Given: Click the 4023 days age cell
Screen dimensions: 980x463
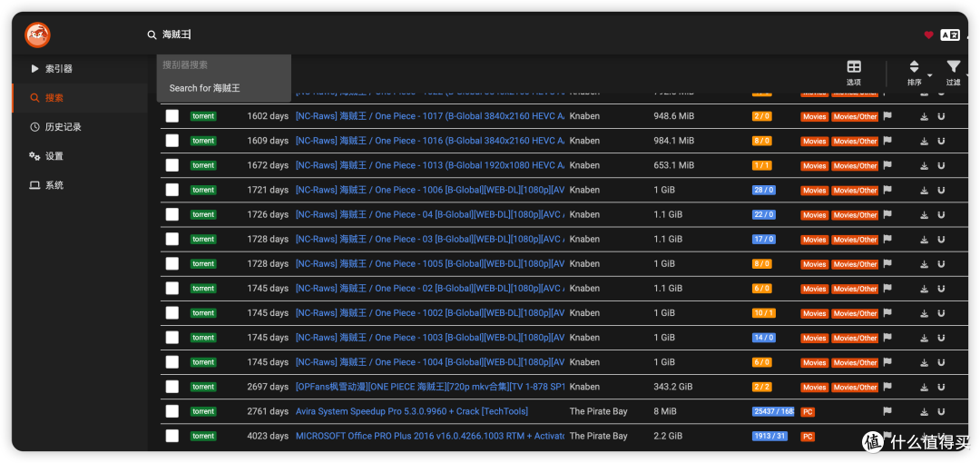Looking at the screenshot, I should pos(268,436).
